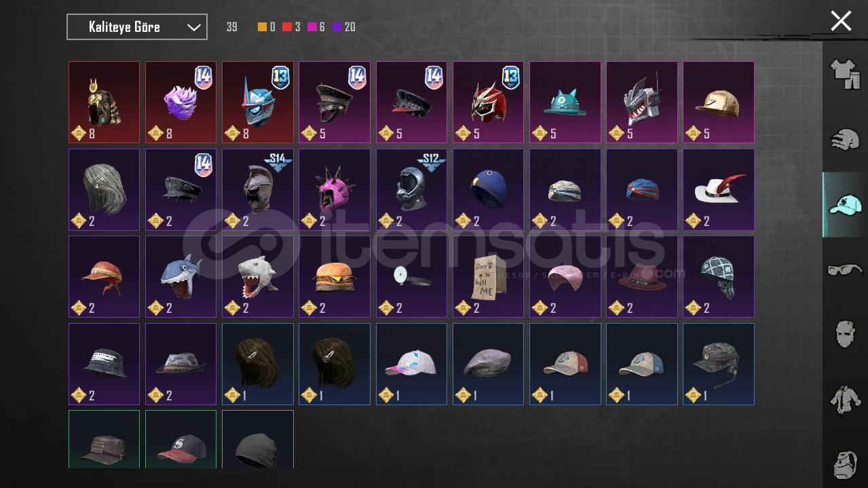This screenshot has width=868, height=488.
Task: Select the purple spiky hair item
Action: click(x=181, y=102)
